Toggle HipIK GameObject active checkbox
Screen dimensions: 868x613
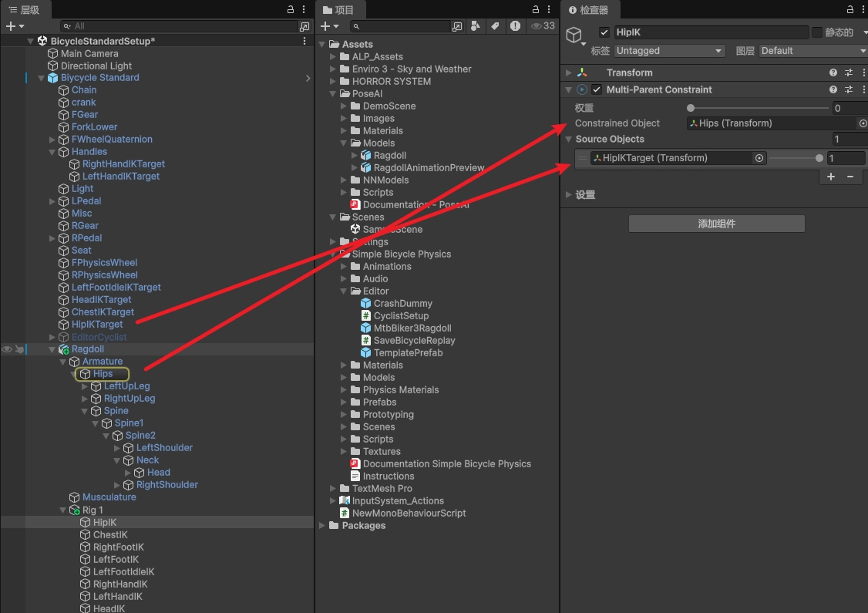(604, 32)
